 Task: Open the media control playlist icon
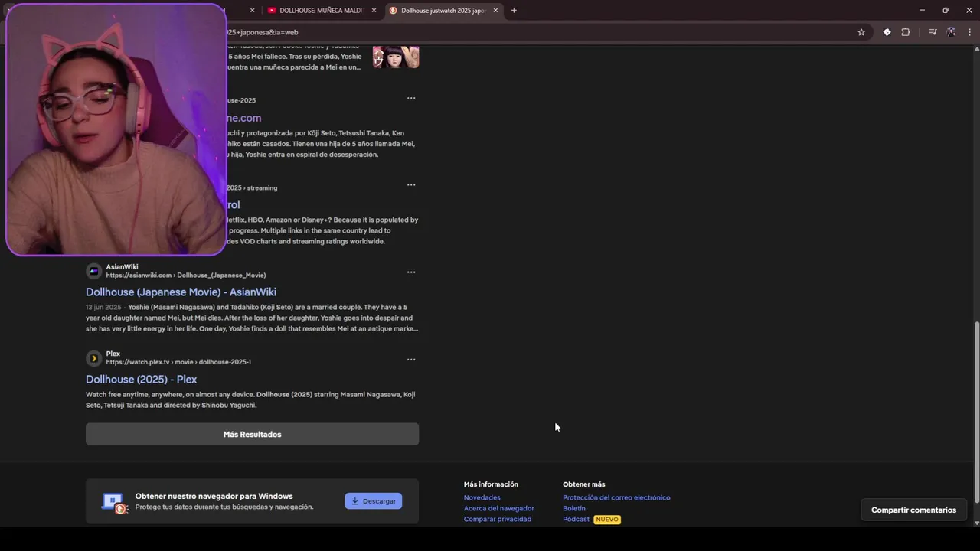tap(933, 32)
